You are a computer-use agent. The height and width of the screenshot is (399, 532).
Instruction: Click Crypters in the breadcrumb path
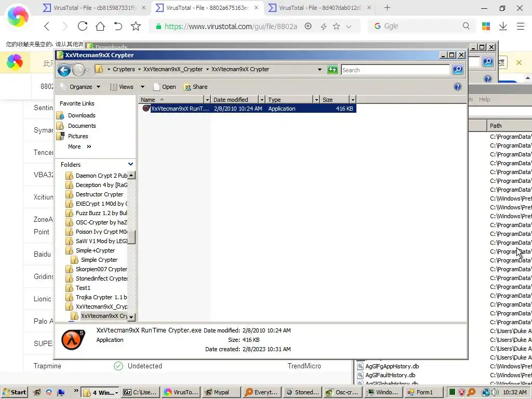coord(124,69)
